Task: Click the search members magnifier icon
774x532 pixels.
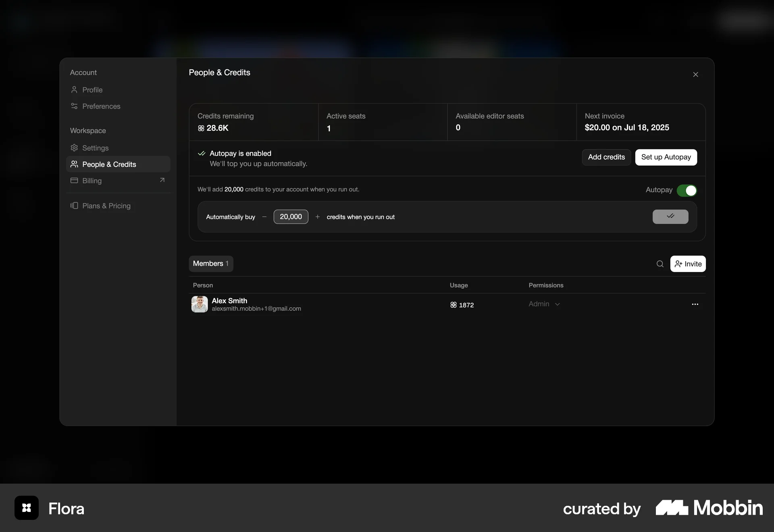Action: 660,264
